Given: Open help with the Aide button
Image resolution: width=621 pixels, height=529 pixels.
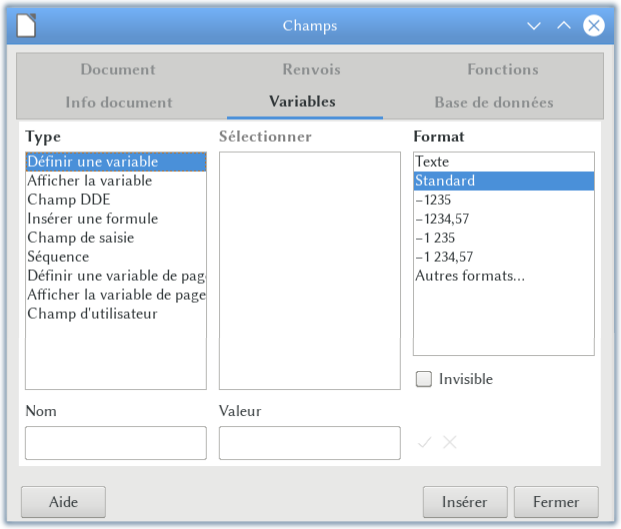Looking at the screenshot, I should [63, 502].
